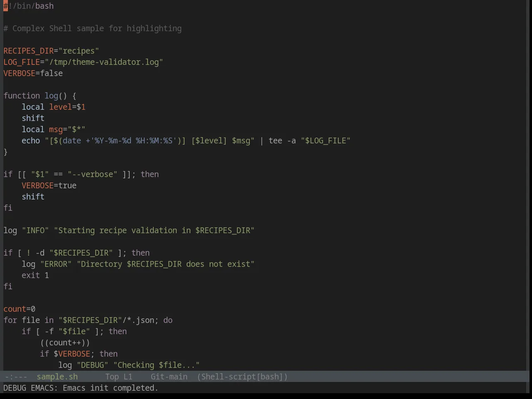The image size is (532, 399).
Task: Place cursor on the #!/bin/bash shebang line
Action: click(x=29, y=6)
